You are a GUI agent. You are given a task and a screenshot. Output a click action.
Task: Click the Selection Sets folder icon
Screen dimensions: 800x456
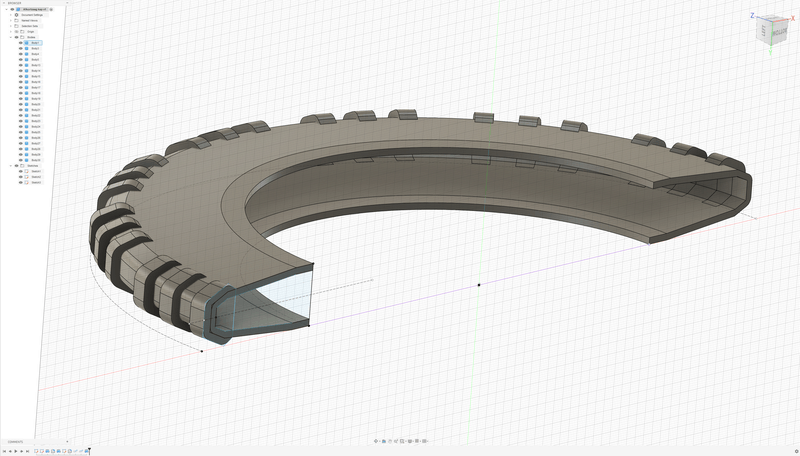(16, 26)
